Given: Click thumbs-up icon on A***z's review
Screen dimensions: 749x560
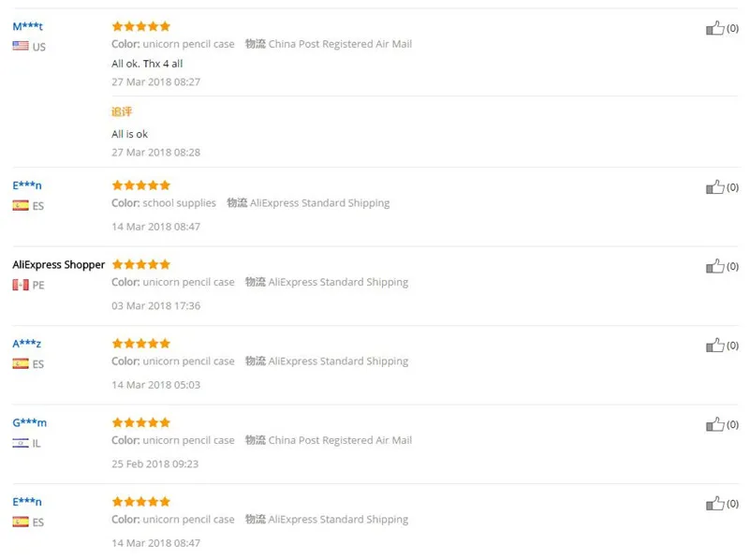Looking at the screenshot, I should 714,346.
